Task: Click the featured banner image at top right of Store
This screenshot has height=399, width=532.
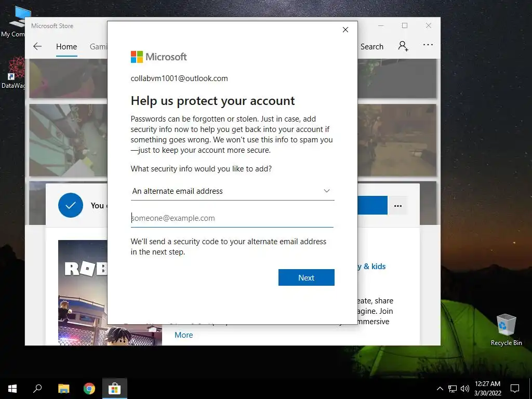Action: [397, 78]
